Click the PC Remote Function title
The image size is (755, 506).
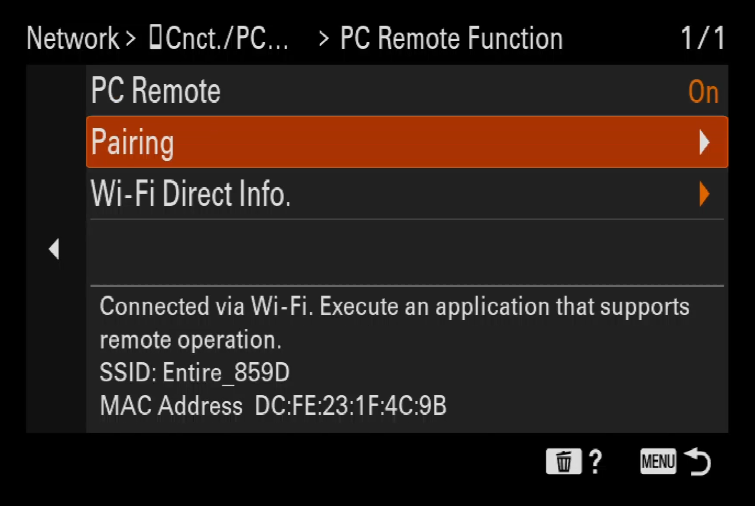pos(451,38)
